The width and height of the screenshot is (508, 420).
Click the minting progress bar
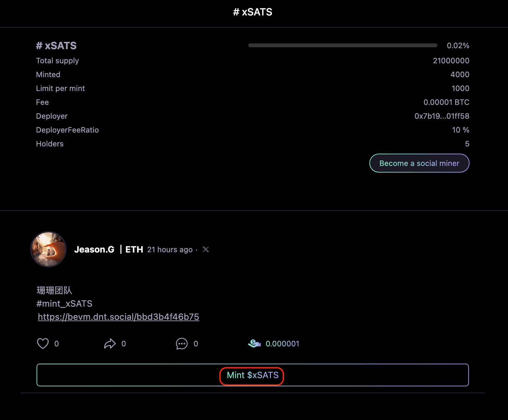343,45
